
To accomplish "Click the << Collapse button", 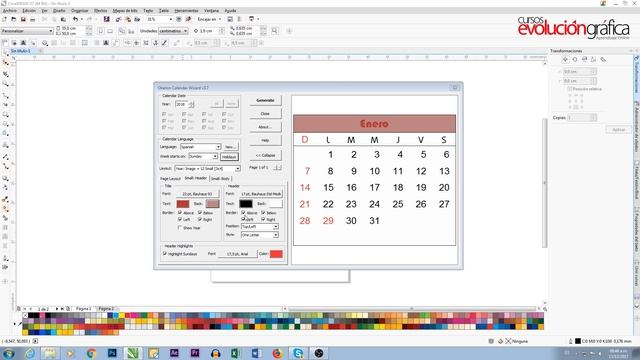I will coord(265,156).
